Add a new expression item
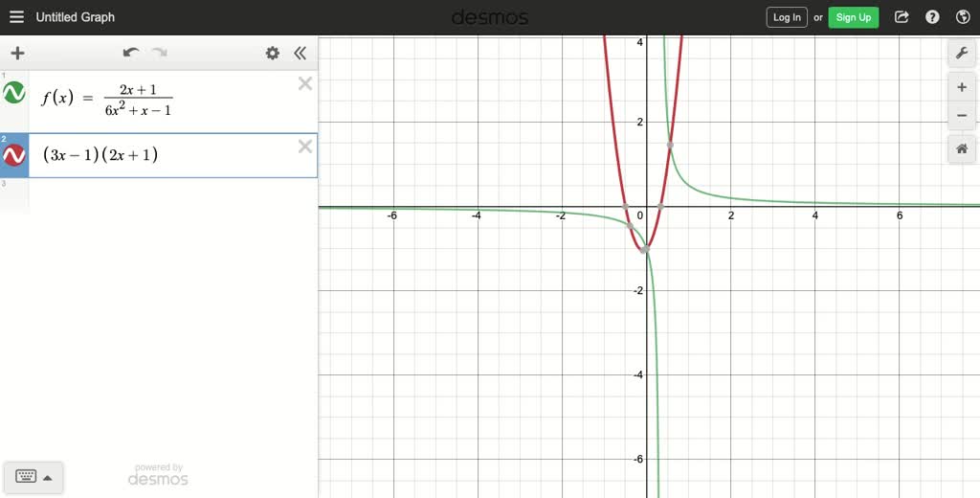980x498 pixels. tap(17, 54)
